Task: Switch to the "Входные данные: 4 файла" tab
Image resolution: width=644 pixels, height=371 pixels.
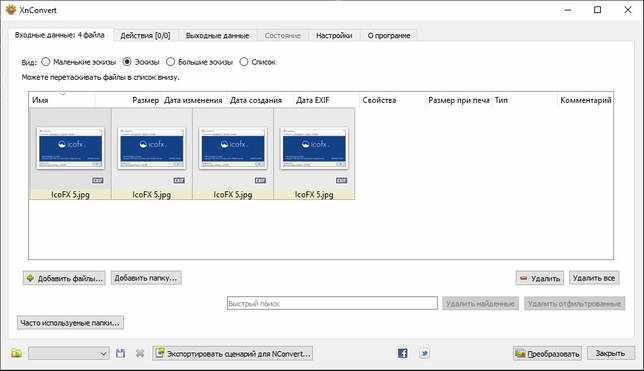Action: (60, 35)
